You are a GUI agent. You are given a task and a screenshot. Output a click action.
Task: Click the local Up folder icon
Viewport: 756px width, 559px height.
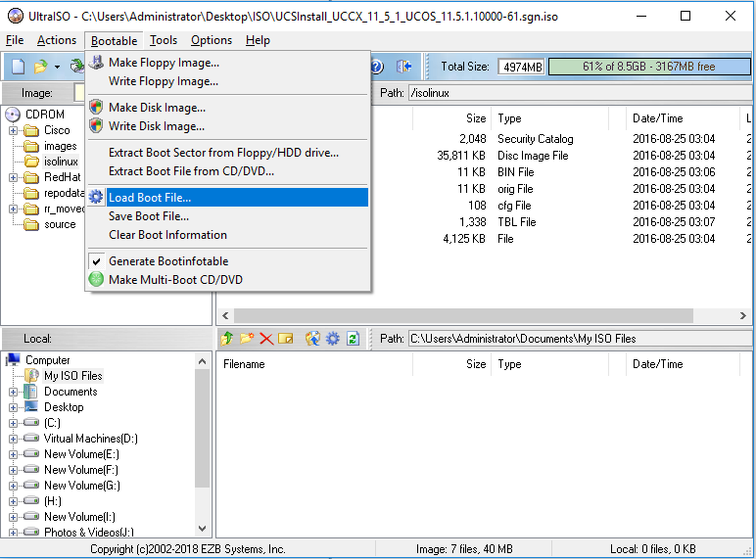pyautogui.click(x=226, y=339)
